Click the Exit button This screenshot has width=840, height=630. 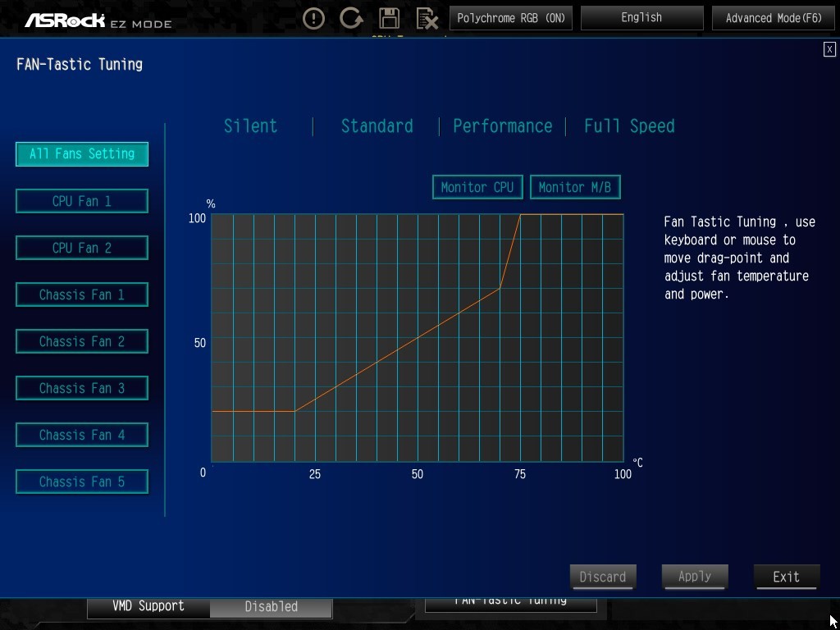(787, 577)
